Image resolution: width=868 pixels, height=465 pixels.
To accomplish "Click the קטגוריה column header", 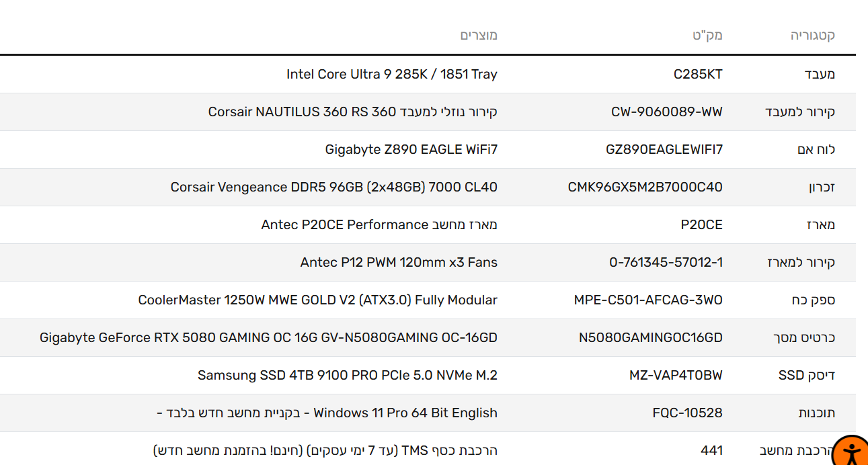I will [x=812, y=36].
